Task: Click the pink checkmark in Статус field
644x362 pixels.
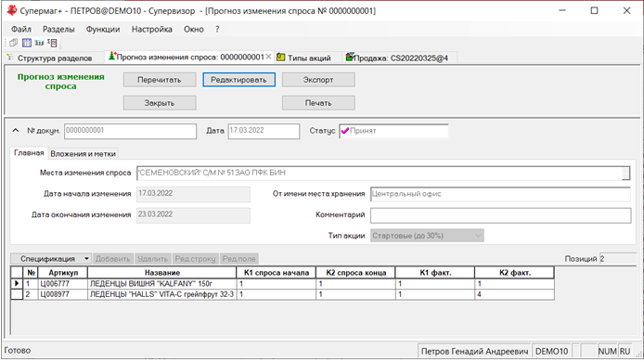Action: tap(345, 131)
